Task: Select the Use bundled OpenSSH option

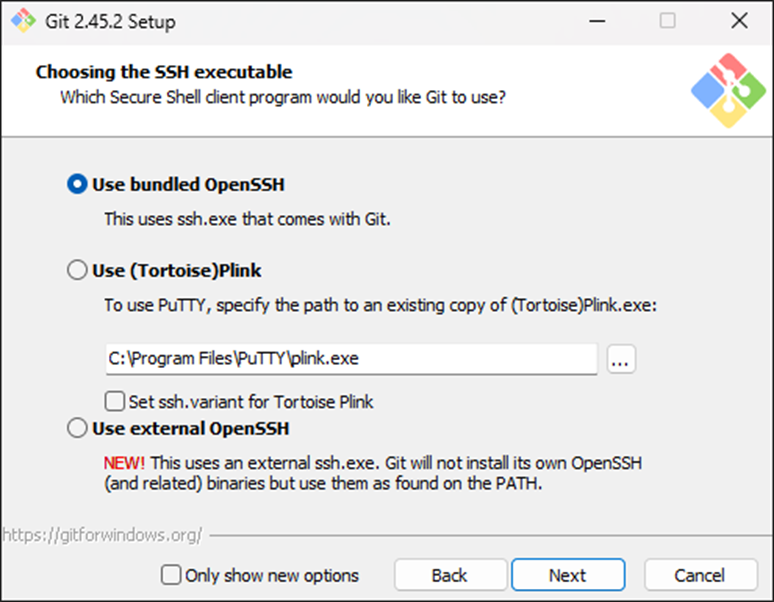Action: pos(77,184)
